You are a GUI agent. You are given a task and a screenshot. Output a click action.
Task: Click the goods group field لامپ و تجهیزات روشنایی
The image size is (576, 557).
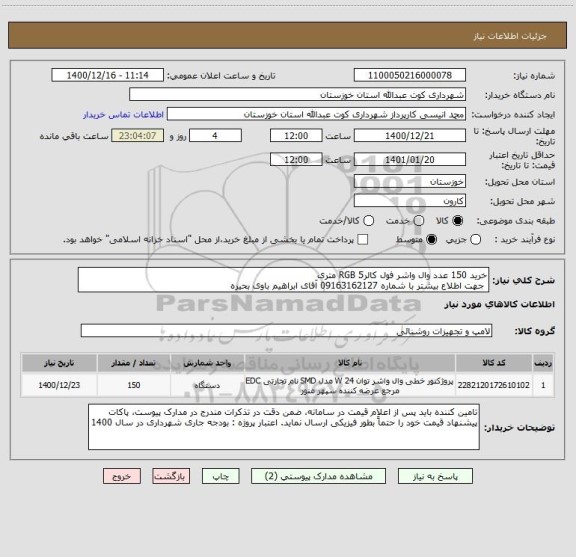pos(287,331)
